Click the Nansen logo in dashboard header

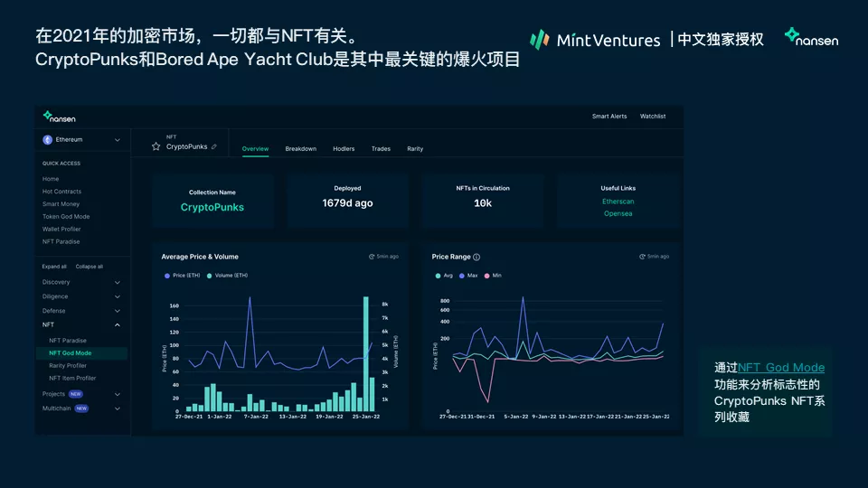coord(60,117)
